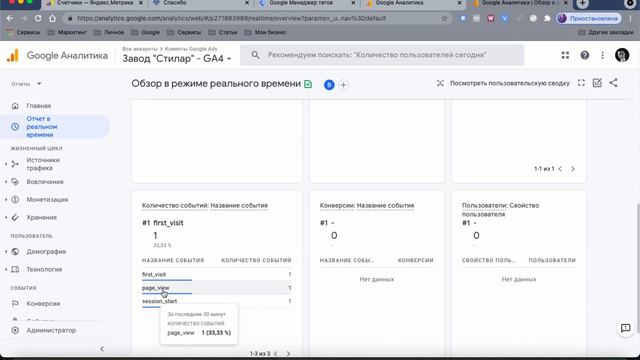Click the session_start event row
The image size is (640, 360).
tap(217, 301)
